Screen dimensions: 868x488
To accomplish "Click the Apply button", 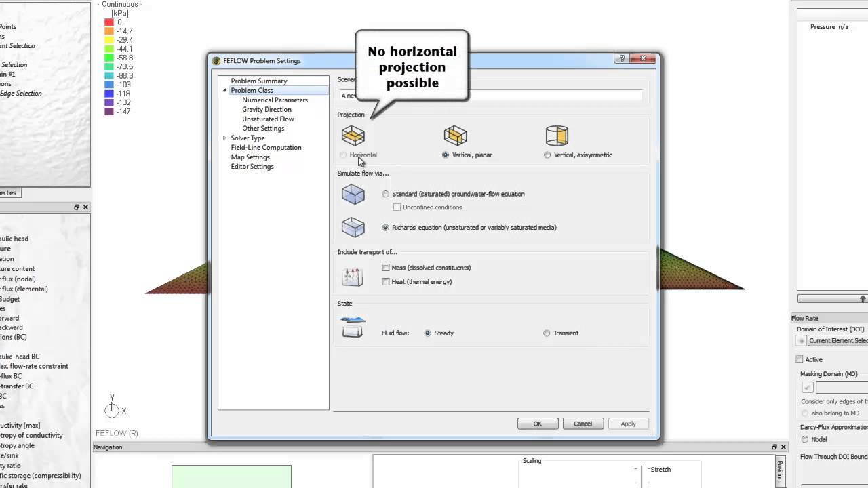I will pos(628,424).
